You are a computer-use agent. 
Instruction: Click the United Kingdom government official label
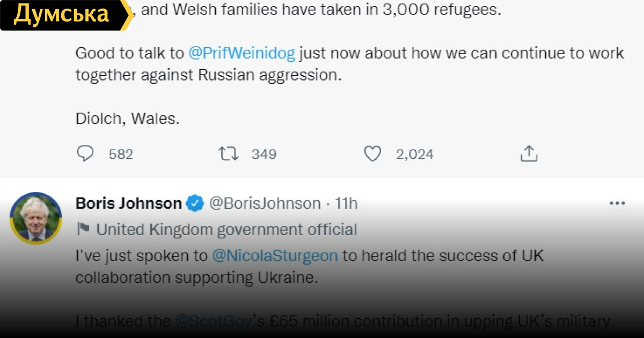(226, 230)
